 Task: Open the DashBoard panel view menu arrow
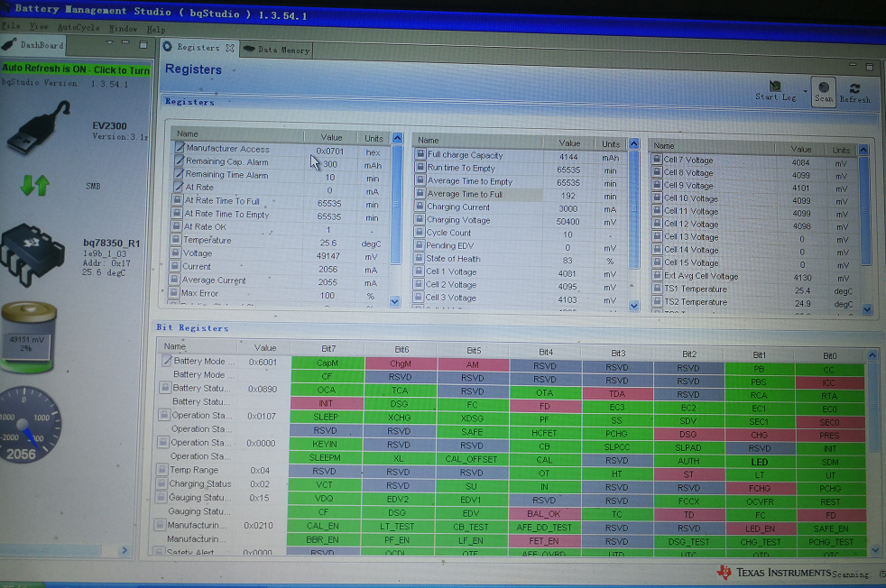click(x=109, y=42)
